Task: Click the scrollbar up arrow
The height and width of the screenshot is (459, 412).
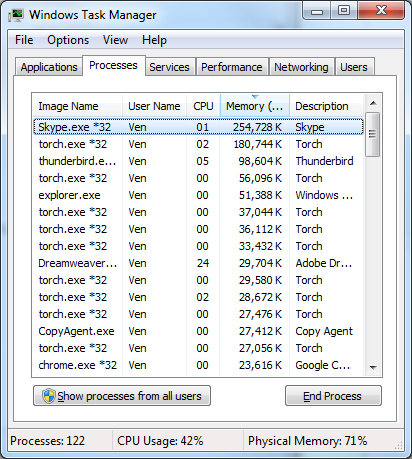Action: [373, 103]
